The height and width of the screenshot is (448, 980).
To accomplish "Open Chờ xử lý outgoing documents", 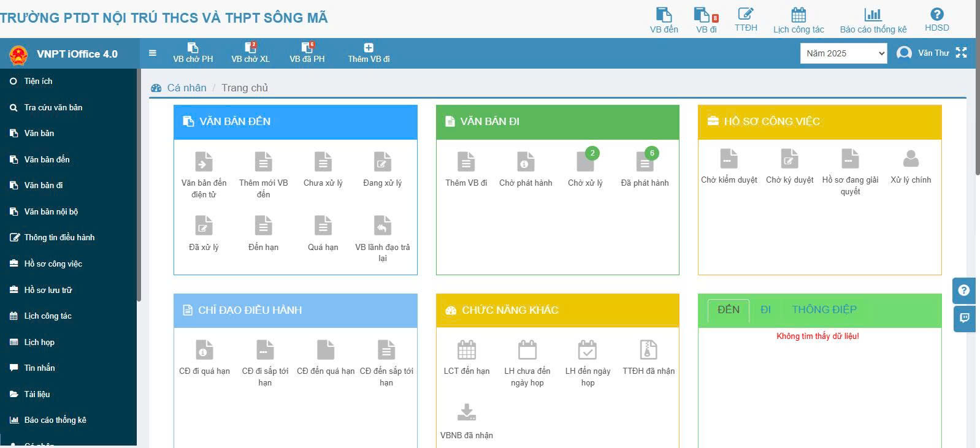I will pos(585,162).
